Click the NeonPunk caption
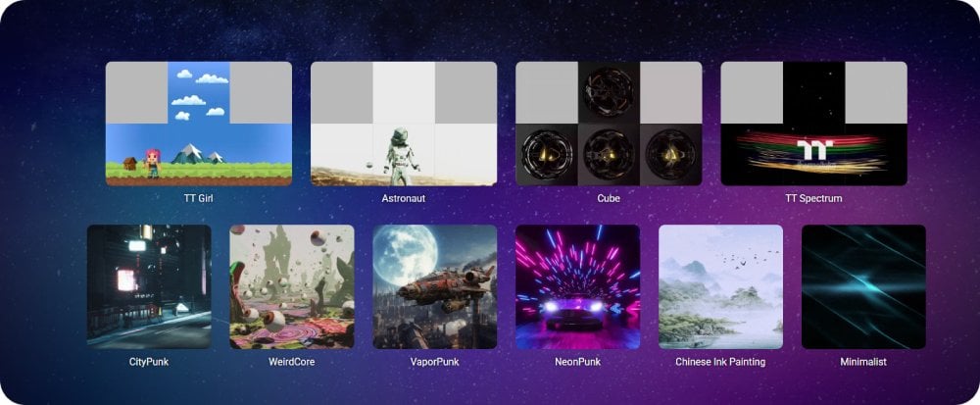Image resolution: width=980 pixels, height=405 pixels. pyautogui.click(x=577, y=362)
